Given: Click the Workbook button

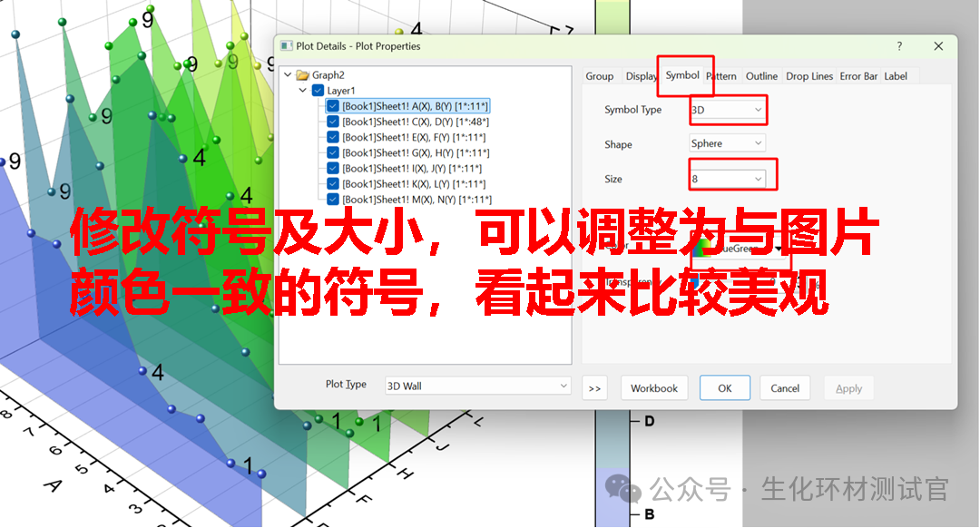Looking at the screenshot, I should [654, 388].
